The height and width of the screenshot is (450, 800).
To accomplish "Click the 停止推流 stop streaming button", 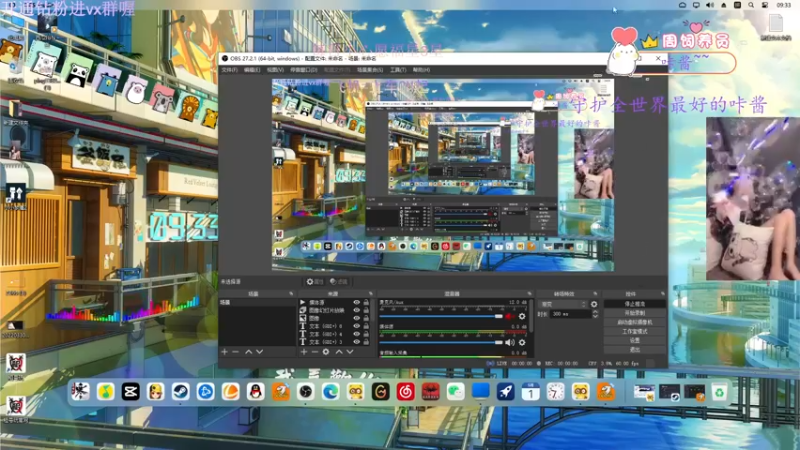I will coord(635,304).
